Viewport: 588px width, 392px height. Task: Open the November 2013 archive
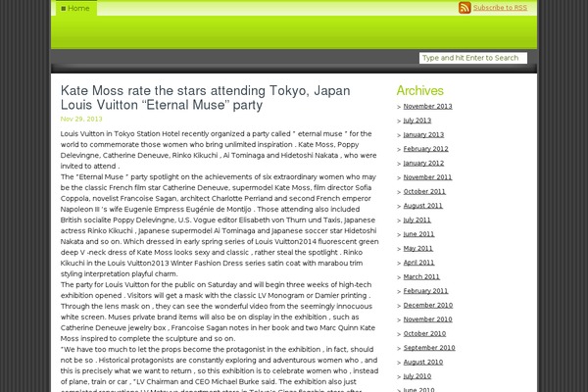[427, 106]
